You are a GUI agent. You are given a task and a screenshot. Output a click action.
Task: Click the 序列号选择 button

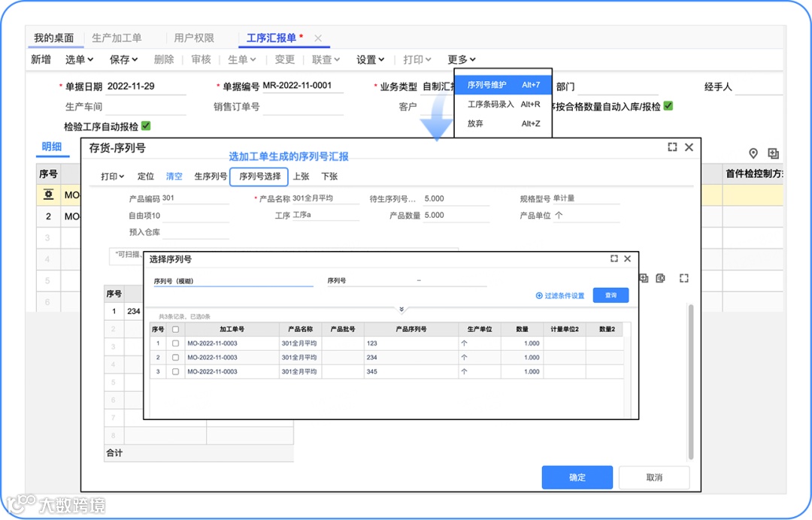(x=259, y=177)
